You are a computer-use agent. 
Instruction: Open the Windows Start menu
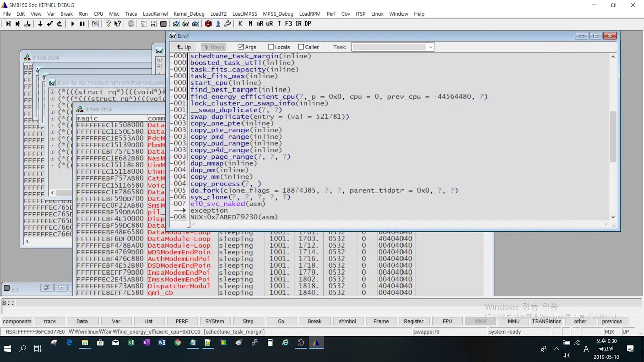tap(8, 349)
